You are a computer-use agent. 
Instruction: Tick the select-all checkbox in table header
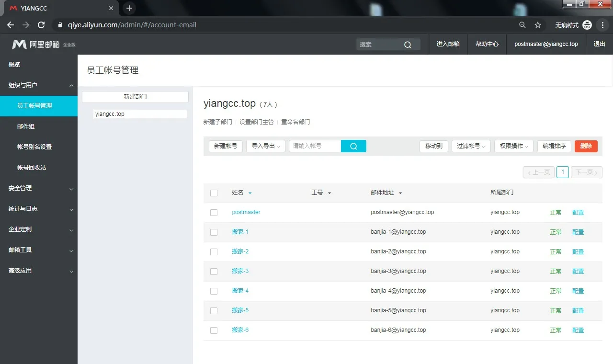[x=214, y=193]
